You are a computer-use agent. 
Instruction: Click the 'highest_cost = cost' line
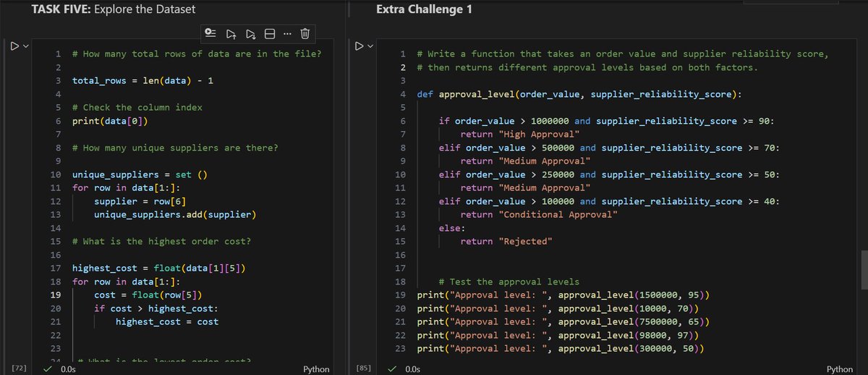[x=167, y=321]
